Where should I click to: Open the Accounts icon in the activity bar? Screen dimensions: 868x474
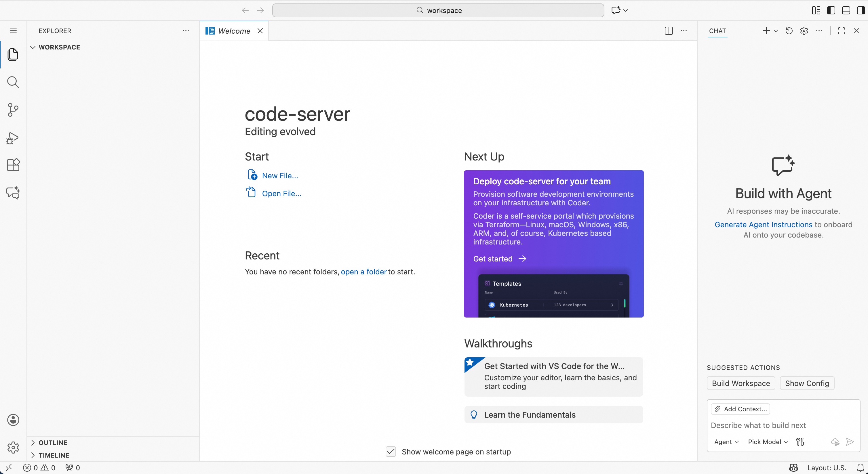[13, 420]
